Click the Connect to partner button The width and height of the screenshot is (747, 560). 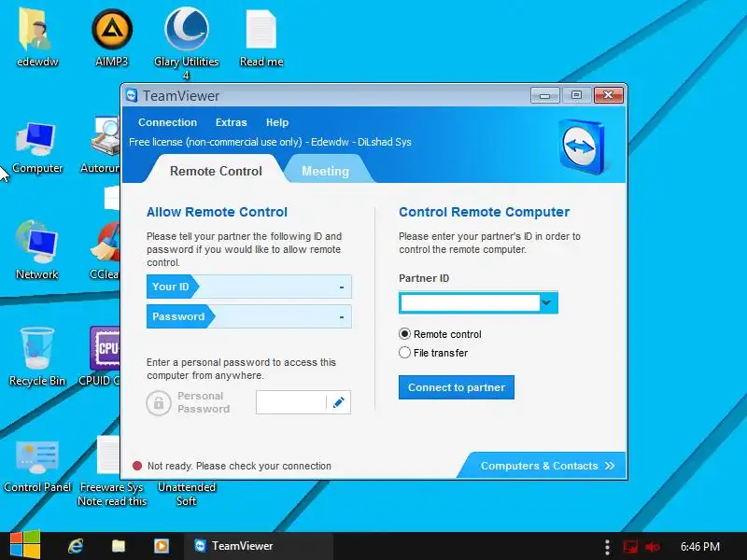[457, 387]
